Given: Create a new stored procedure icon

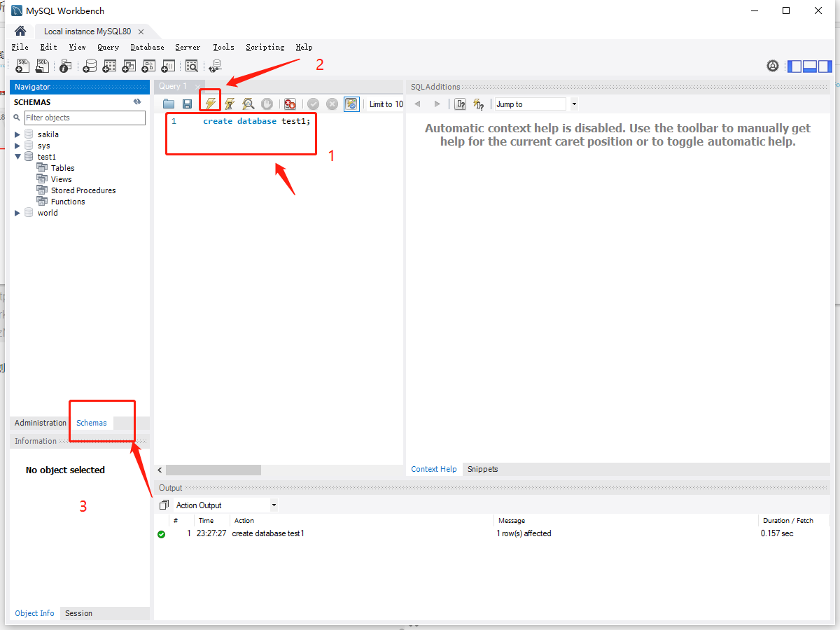Looking at the screenshot, I should 148,66.
